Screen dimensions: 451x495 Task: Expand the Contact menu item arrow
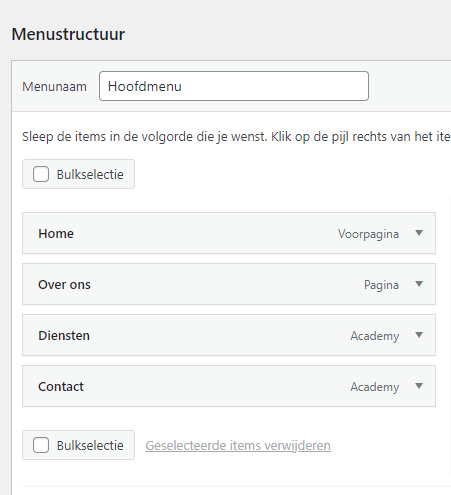419,386
